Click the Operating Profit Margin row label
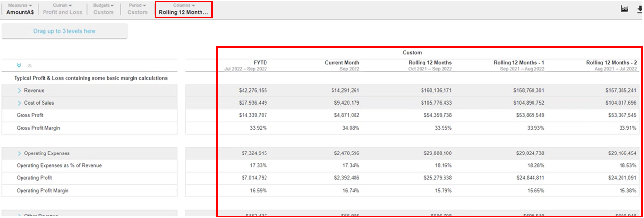 (43, 191)
